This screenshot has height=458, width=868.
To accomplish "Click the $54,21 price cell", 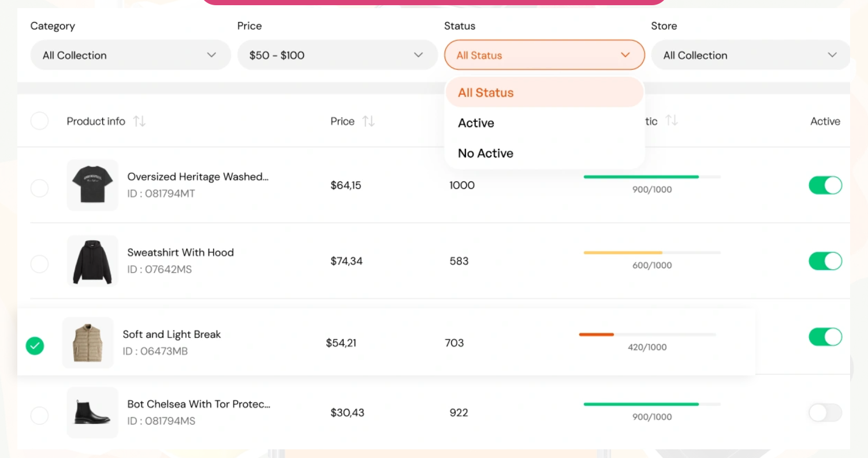I will click(x=341, y=343).
